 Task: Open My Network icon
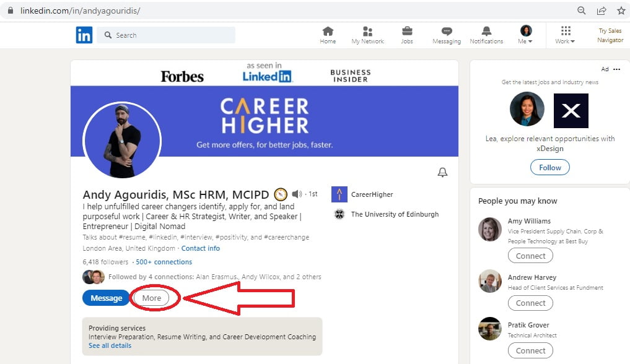click(x=367, y=35)
